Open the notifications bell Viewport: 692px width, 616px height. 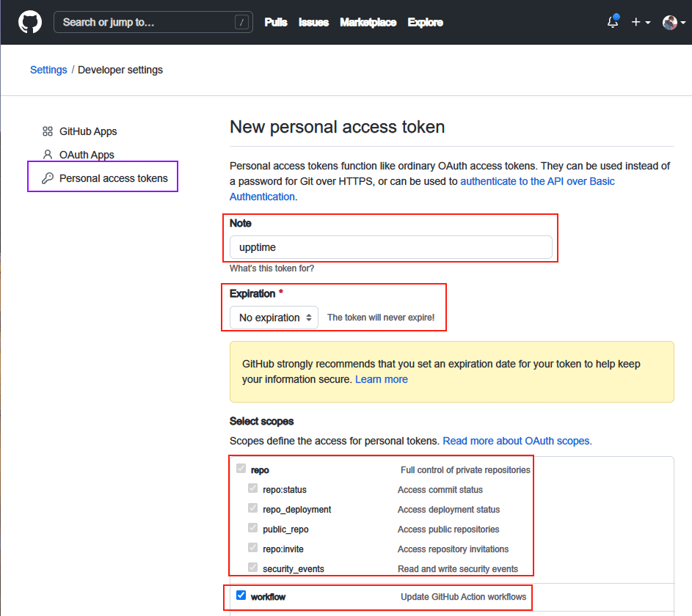click(613, 21)
